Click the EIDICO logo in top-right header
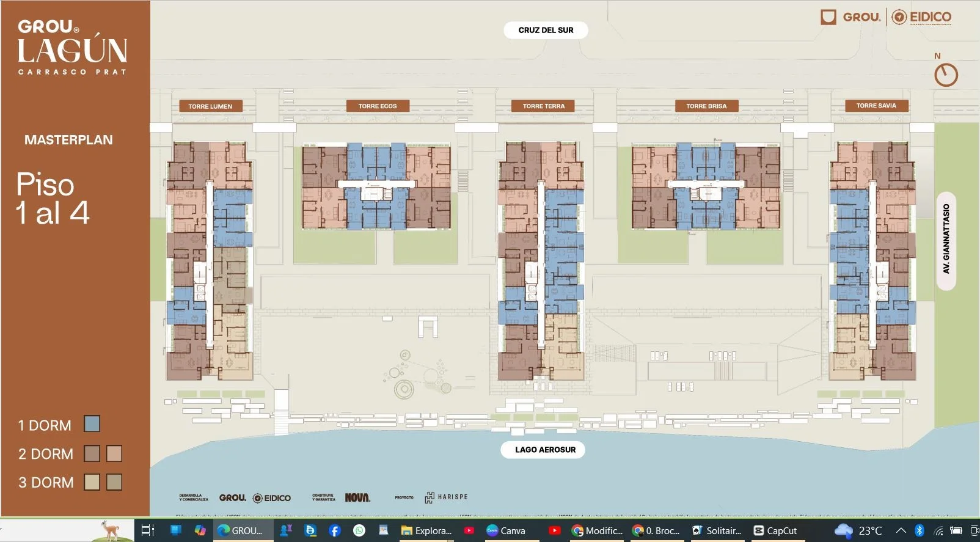 (x=921, y=17)
